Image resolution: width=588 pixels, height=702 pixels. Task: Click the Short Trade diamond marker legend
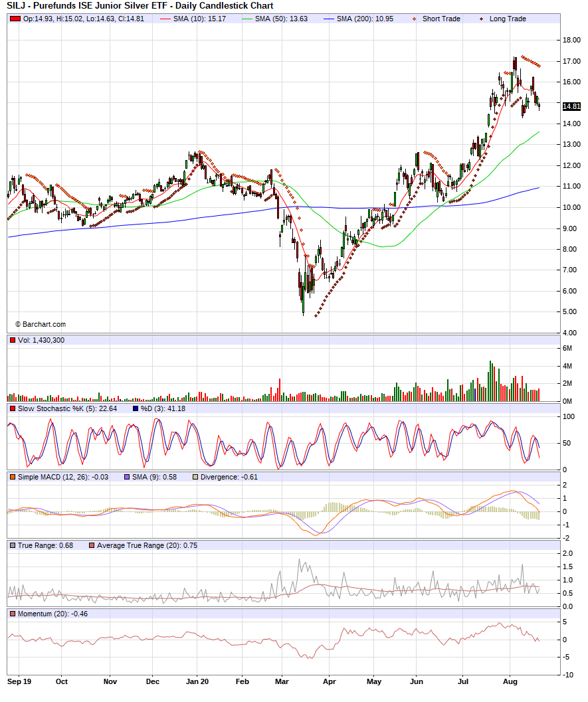[414, 19]
